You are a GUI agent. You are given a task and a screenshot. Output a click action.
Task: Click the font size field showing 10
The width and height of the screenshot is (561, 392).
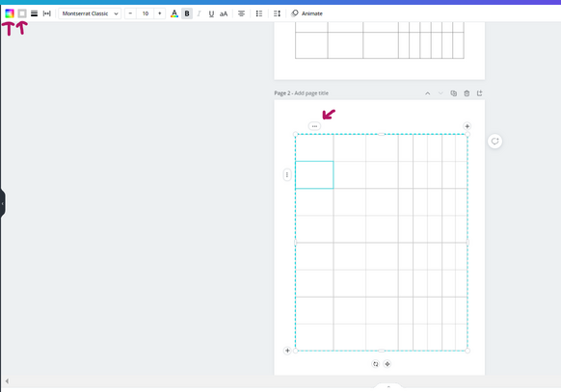pyautogui.click(x=146, y=13)
